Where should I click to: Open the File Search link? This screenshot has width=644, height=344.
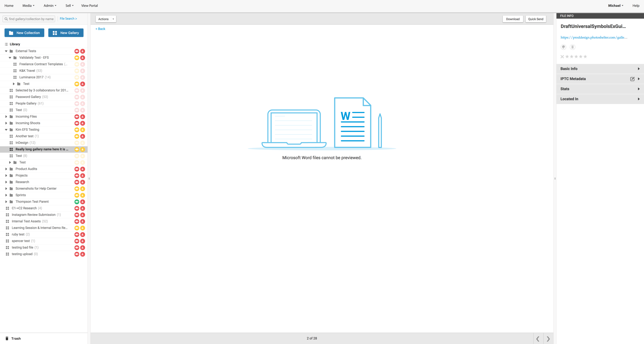pyautogui.click(x=68, y=19)
